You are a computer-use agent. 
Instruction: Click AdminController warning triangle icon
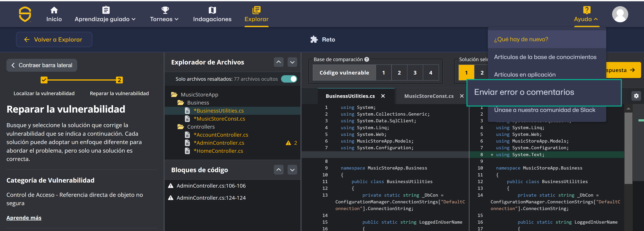[x=288, y=143]
